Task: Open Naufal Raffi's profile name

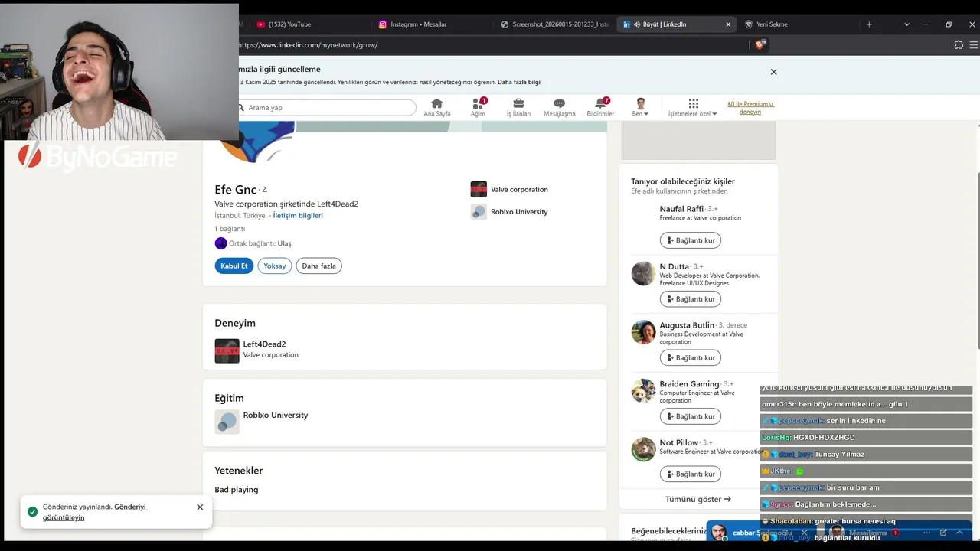Action: tap(681, 209)
